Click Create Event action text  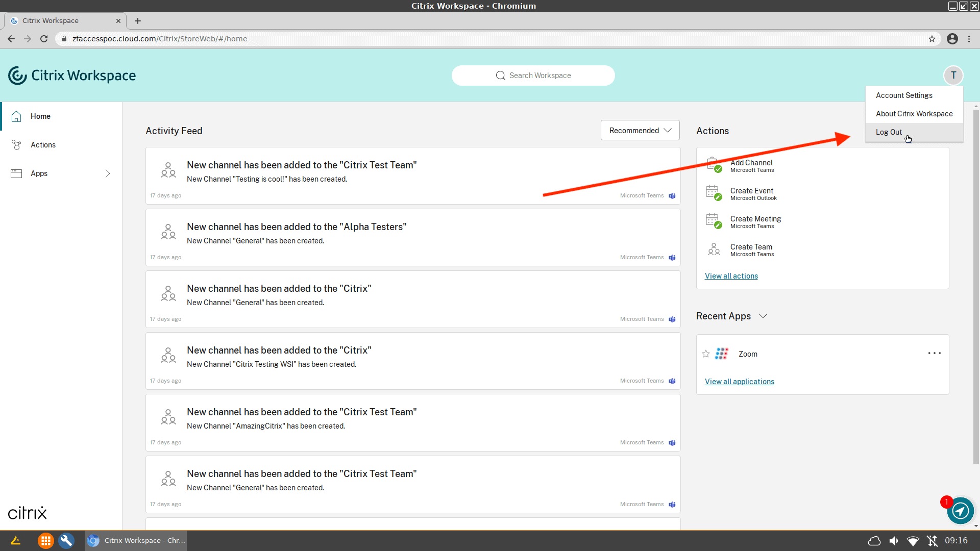(x=751, y=191)
